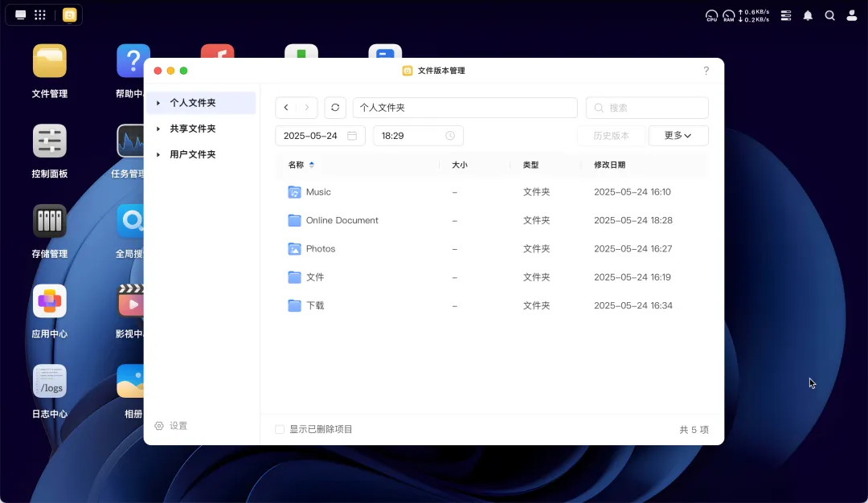This screenshot has width=868, height=503.
Task: Open the 日志中心 desktop icon
Action: coord(49,381)
